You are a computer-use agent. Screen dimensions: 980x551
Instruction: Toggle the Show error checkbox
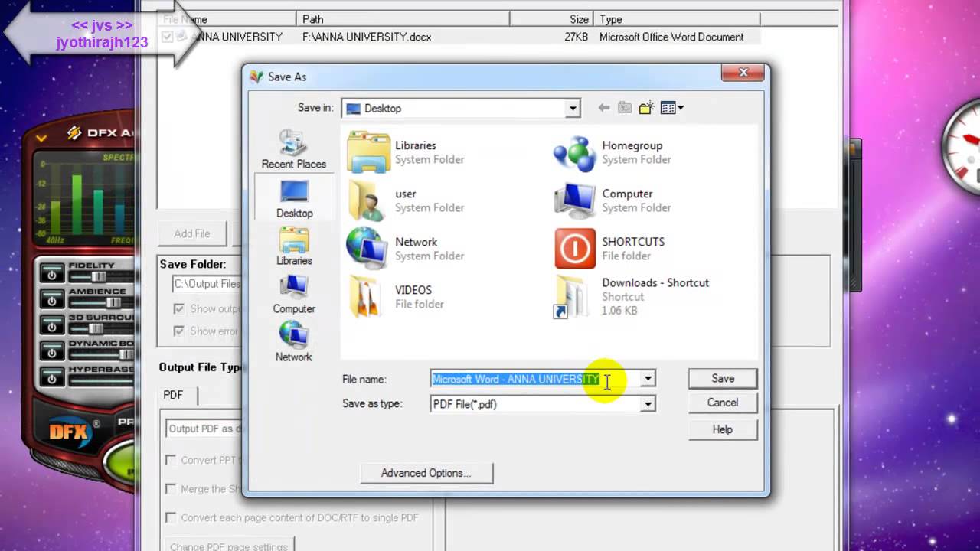(178, 331)
